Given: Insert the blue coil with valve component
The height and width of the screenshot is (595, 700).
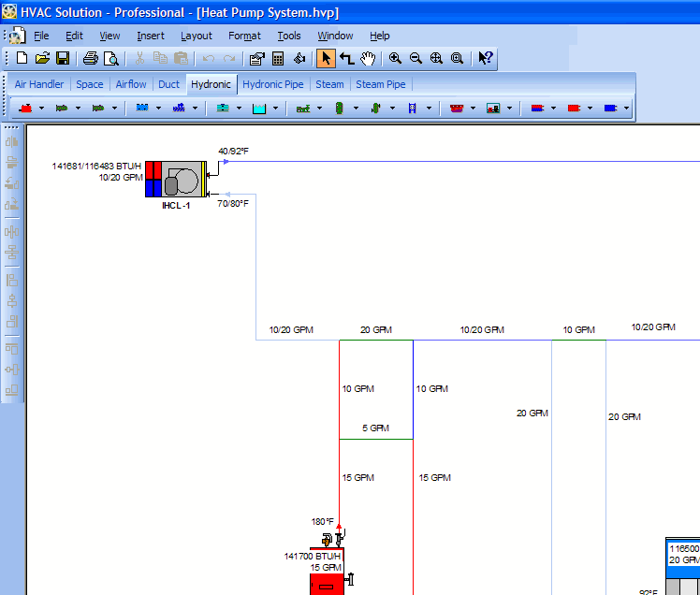Looking at the screenshot, I should coord(179,108).
